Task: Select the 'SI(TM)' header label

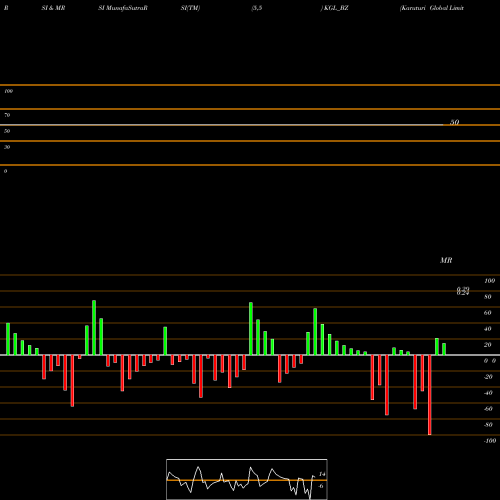Action: tap(190, 8)
